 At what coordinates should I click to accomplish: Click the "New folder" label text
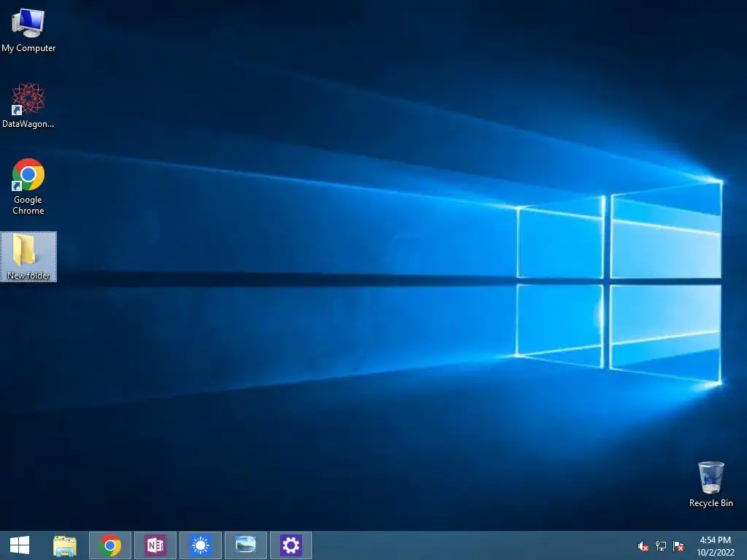click(28, 275)
